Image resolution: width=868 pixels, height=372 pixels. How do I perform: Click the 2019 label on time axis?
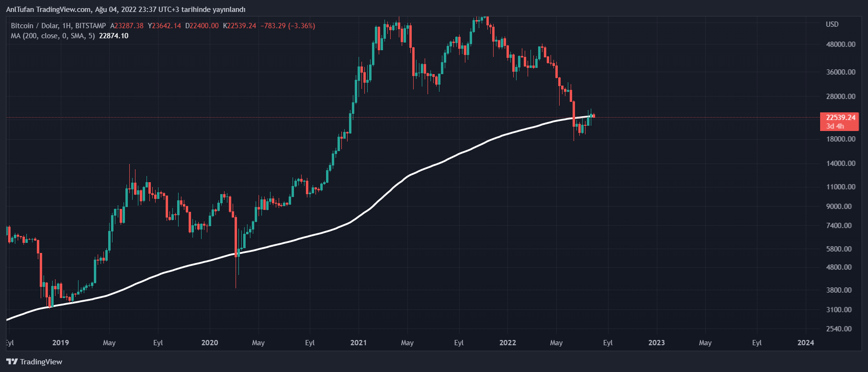click(x=60, y=343)
